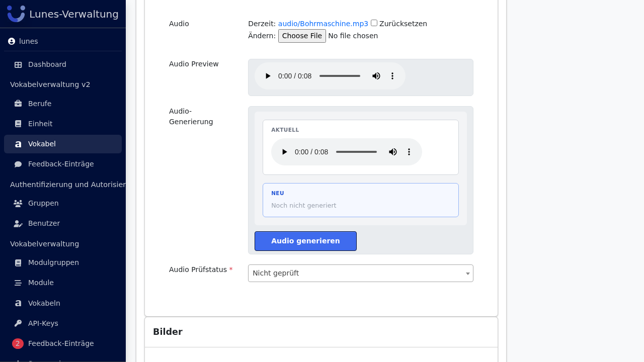The image size is (644, 362).
Task: Open the Audio Prüfstatus dropdown
Action: click(361, 273)
